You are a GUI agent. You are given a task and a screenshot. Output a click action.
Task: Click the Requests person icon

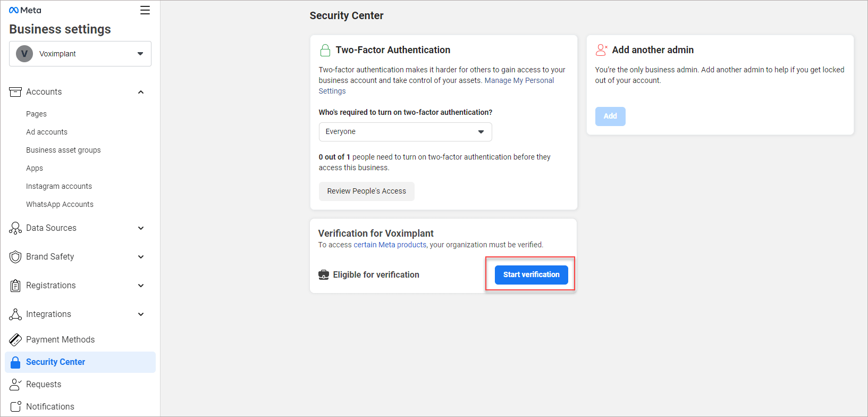[x=15, y=384]
